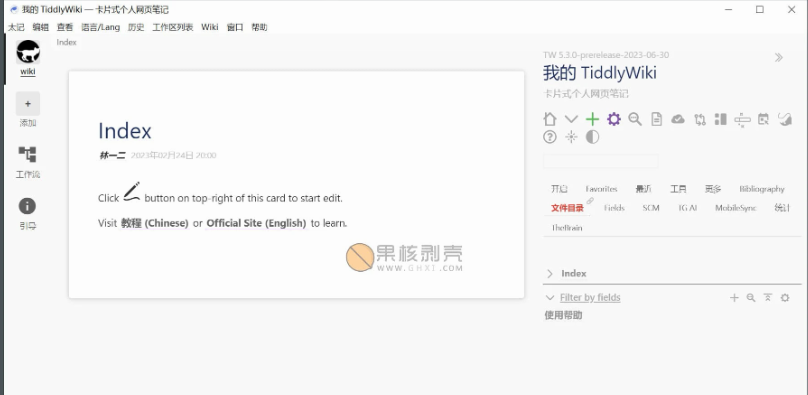This screenshot has width=808, height=395.
Task: Click the sidebar search input field
Action: tap(600, 161)
